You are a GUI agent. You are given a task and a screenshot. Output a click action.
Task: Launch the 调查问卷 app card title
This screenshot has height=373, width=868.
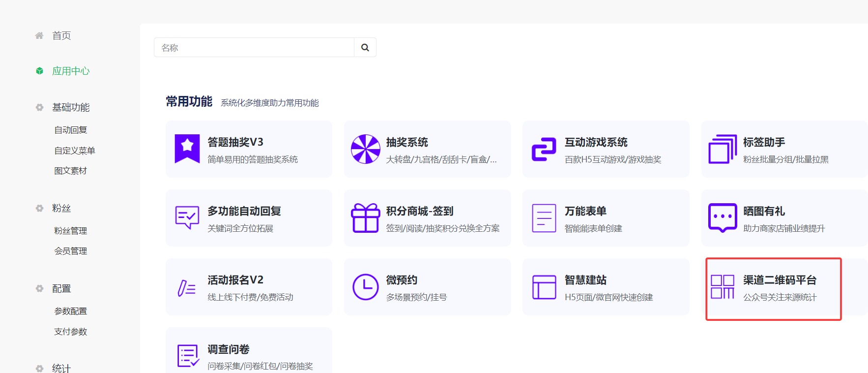(x=228, y=349)
